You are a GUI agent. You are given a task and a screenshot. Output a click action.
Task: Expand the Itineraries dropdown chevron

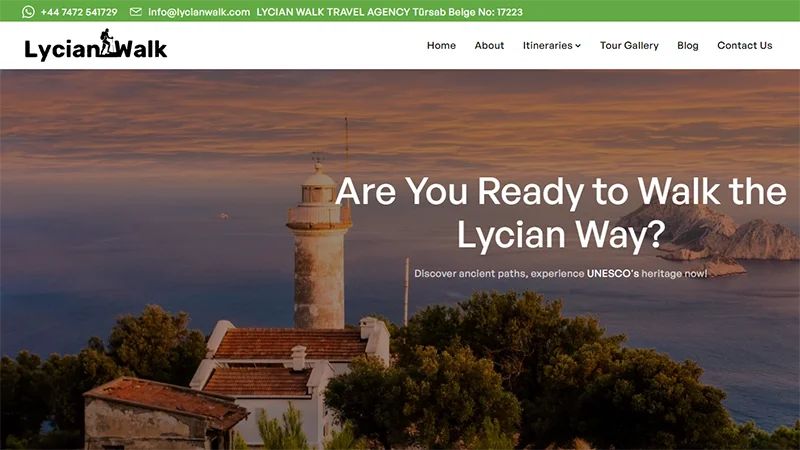[x=578, y=46]
